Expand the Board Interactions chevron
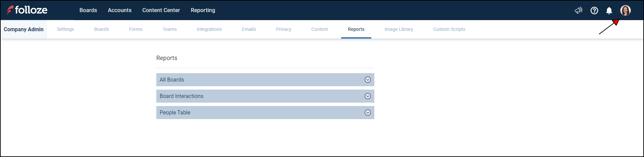The width and height of the screenshot is (644, 157). [368, 96]
